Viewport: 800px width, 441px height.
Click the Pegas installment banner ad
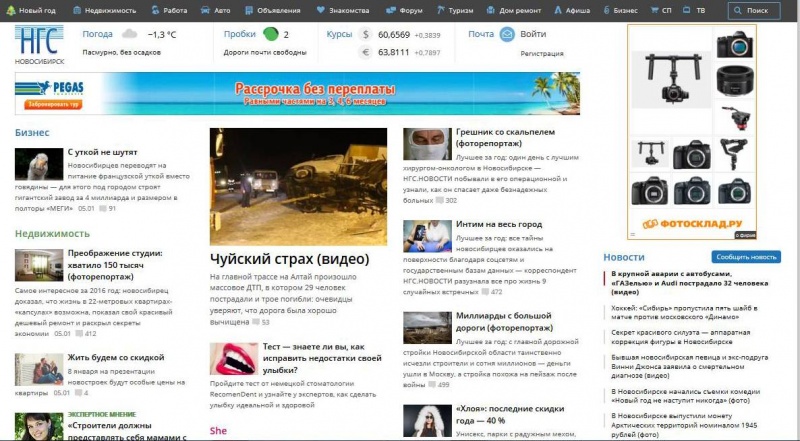[297, 94]
